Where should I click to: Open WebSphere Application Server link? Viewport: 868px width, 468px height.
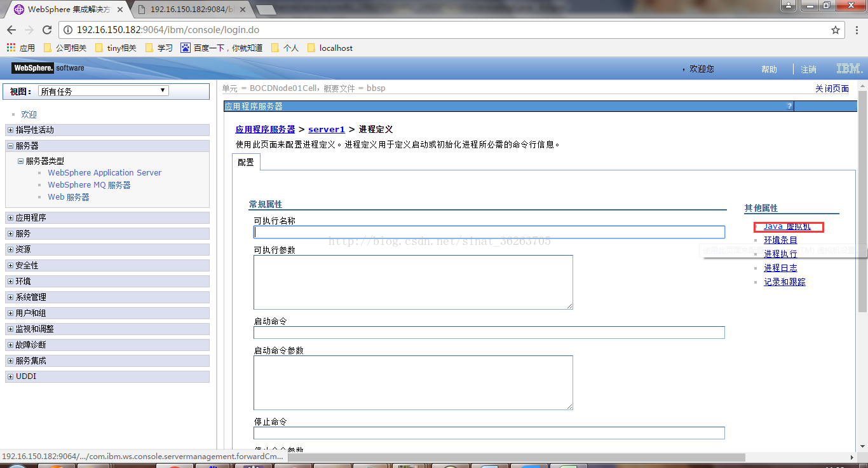point(105,172)
